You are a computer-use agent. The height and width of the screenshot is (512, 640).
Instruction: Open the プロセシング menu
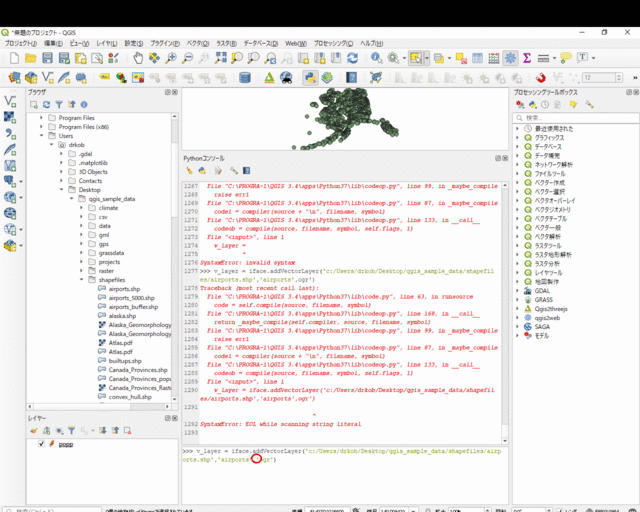333,43
